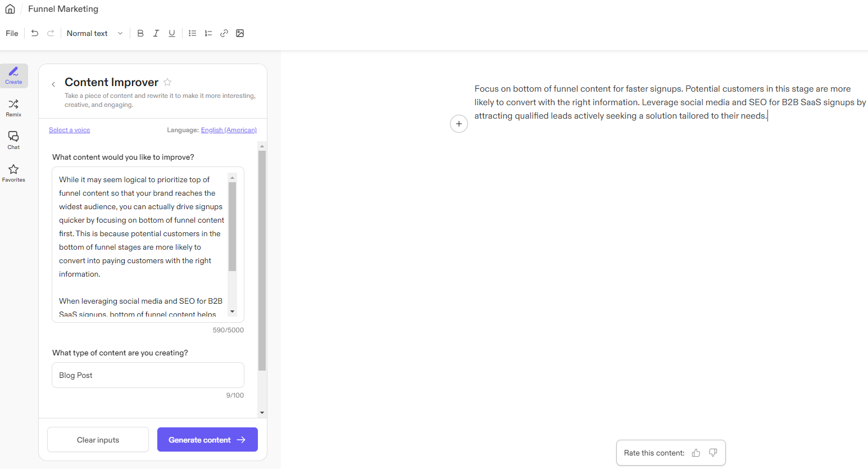Open the Normal text style dropdown

coord(94,33)
